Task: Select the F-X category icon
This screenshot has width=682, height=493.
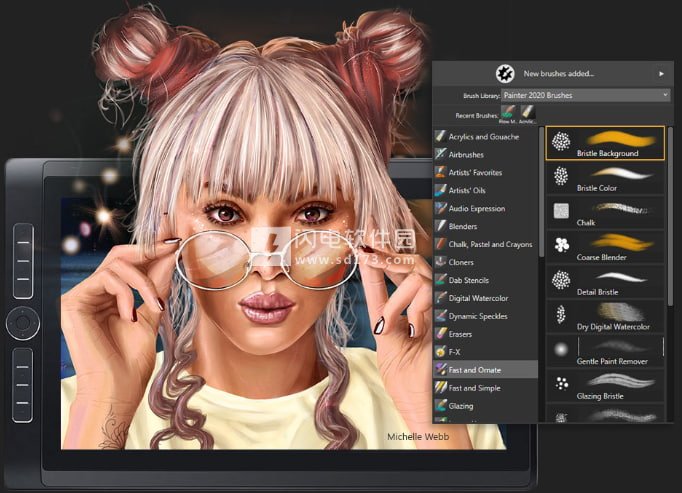Action: (441, 352)
